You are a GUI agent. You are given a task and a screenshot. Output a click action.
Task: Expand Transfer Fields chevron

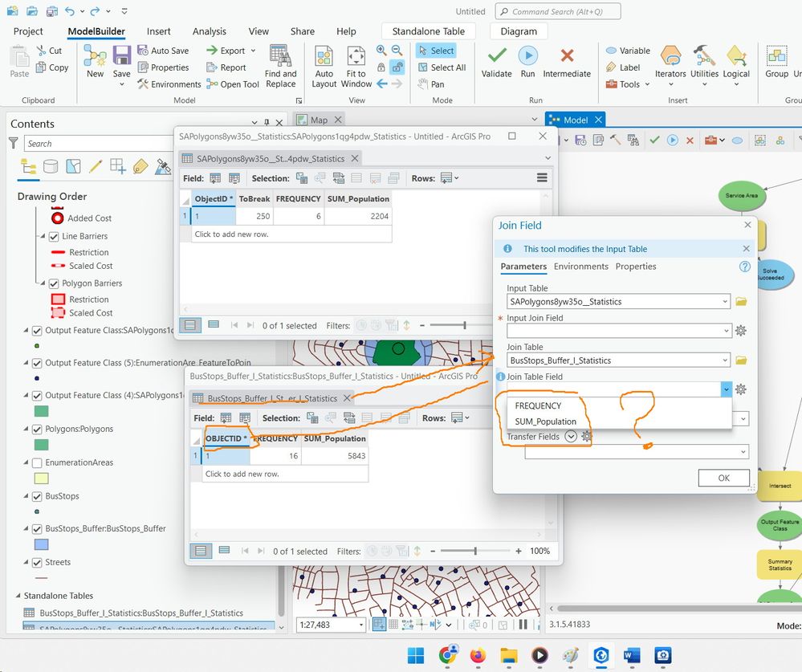571,437
